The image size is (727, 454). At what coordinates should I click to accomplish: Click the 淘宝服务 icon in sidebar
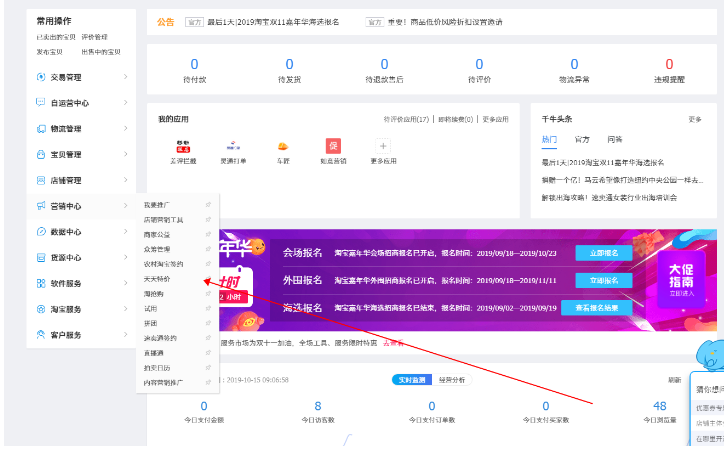41,309
